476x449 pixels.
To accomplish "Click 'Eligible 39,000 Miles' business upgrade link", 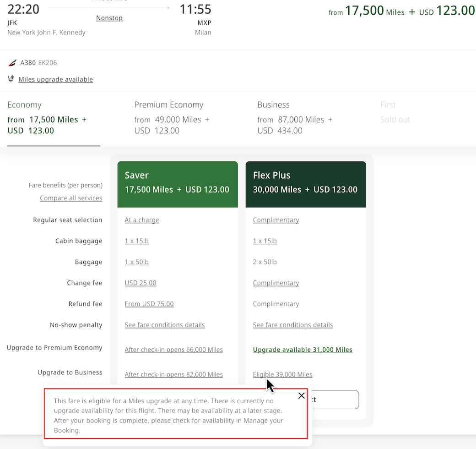I will pos(282,374).
